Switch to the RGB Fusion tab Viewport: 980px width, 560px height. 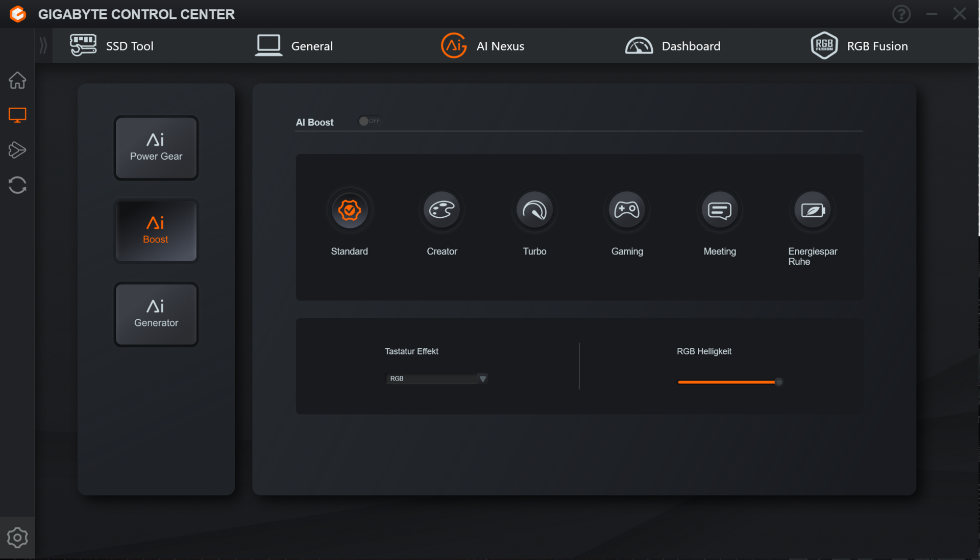point(860,46)
